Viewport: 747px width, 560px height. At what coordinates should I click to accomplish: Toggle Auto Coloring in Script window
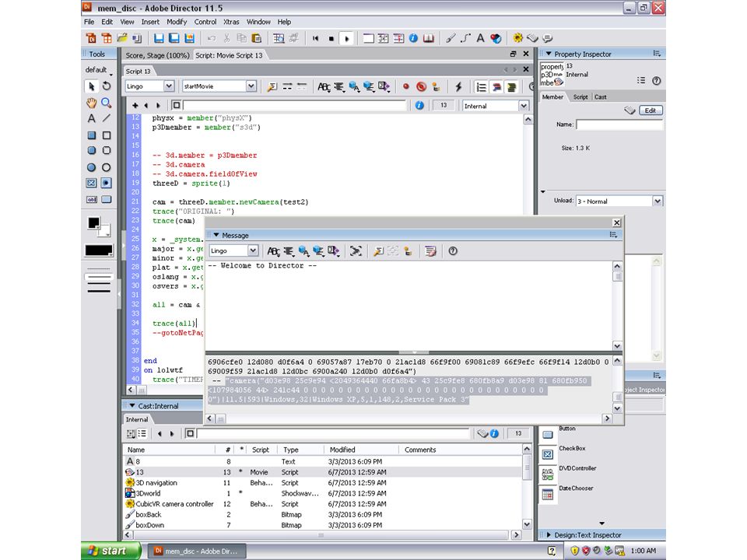pos(496,86)
